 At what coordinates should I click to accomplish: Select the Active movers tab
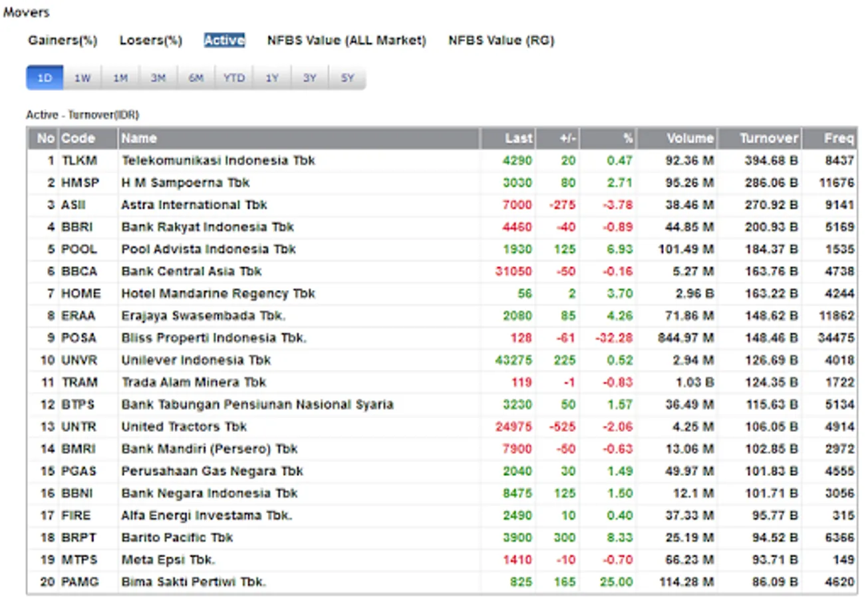(224, 41)
